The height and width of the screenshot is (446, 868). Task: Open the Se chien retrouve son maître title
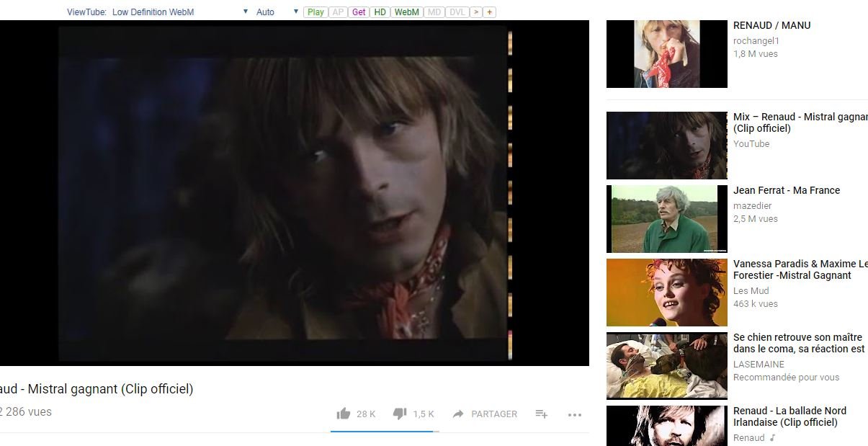click(800, 343)
